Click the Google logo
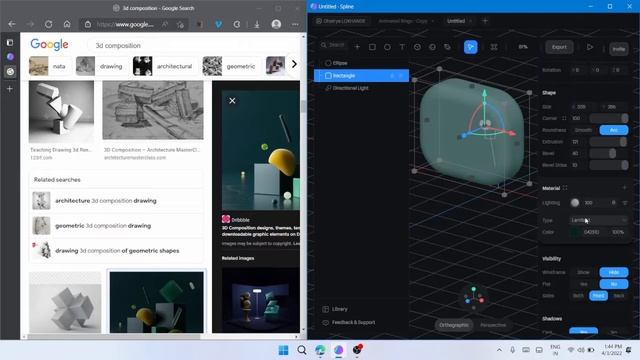This screenshot has height=360, width=640. (x=49, y=44)
